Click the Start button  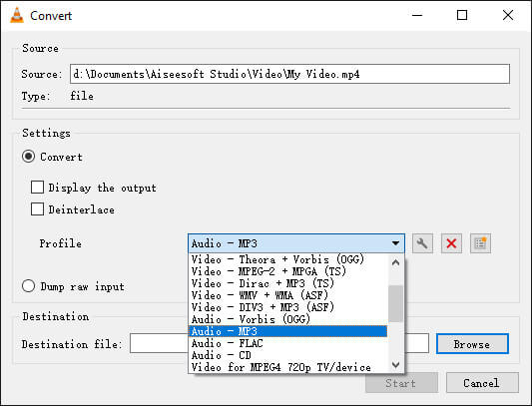coord(401,383)
